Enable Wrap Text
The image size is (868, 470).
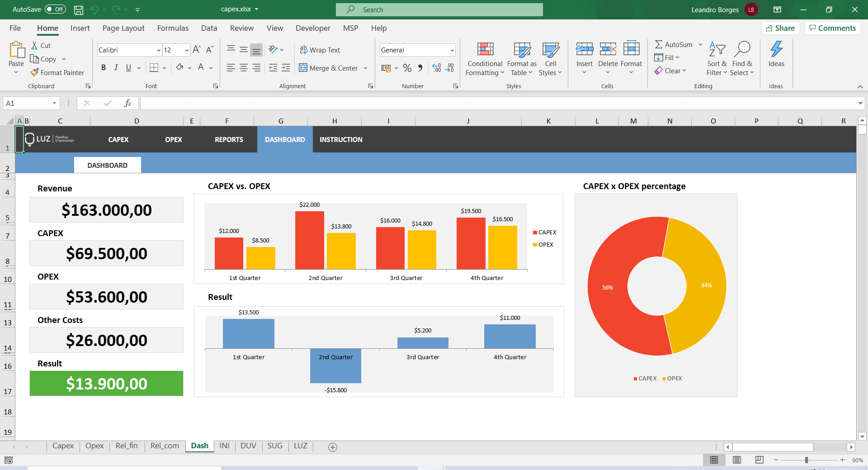[320, 50]
